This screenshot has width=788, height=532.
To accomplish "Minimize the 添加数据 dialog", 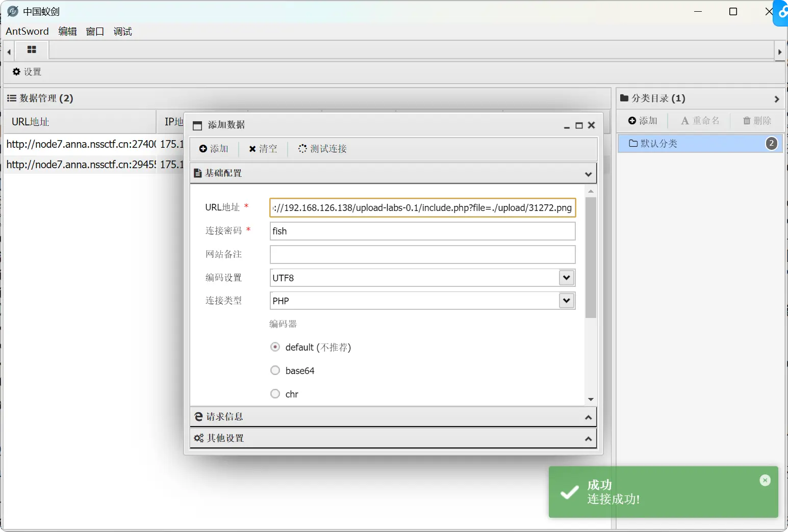I will [x=567, y=126].
